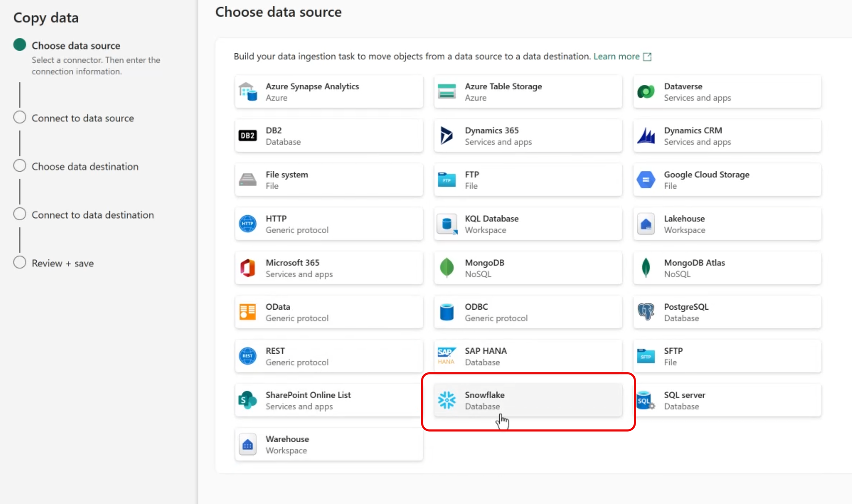Go to Connect to data destination step
852x504 pixels.
click(x=93, y=215)
